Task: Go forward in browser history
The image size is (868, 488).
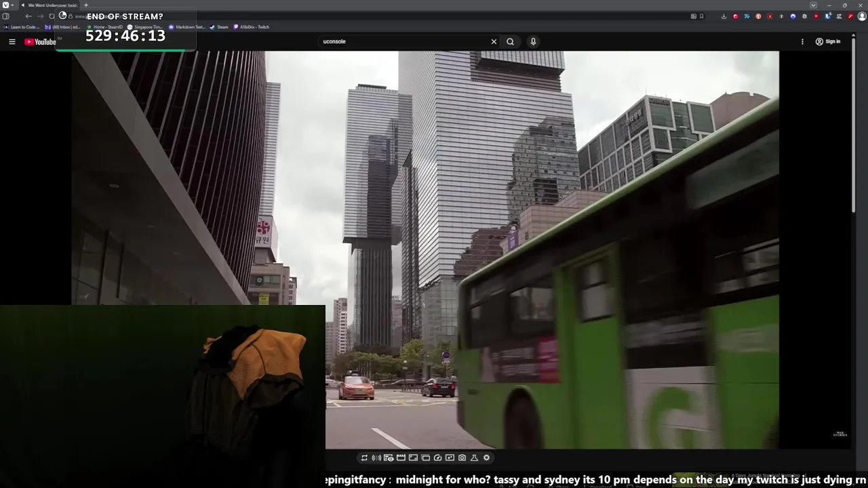Action: 40,16
